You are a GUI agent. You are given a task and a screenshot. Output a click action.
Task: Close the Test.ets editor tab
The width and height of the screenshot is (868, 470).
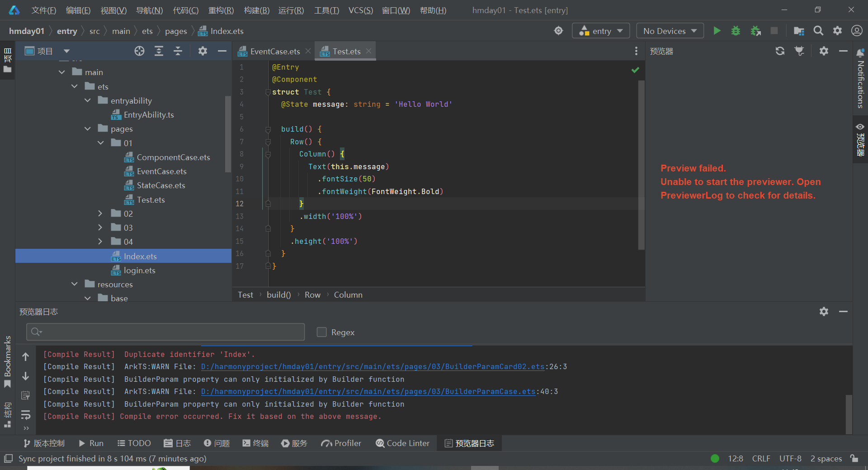(369, 51)
